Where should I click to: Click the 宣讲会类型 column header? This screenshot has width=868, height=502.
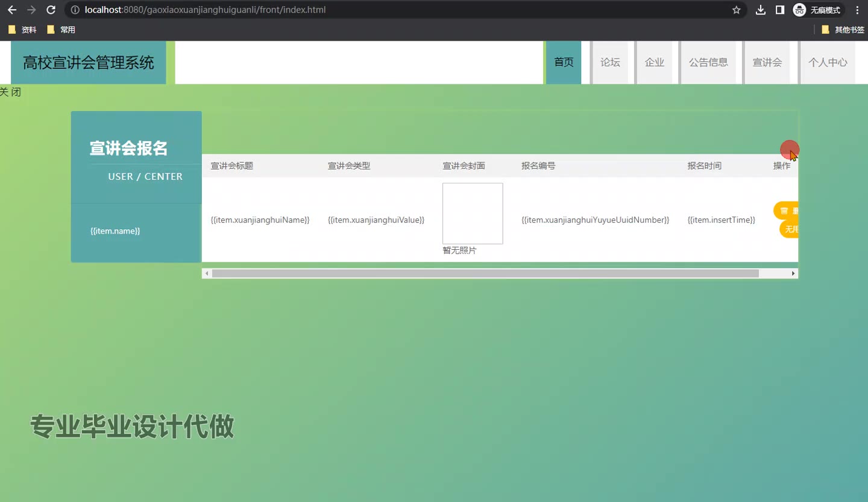click(x=349, y=166)
